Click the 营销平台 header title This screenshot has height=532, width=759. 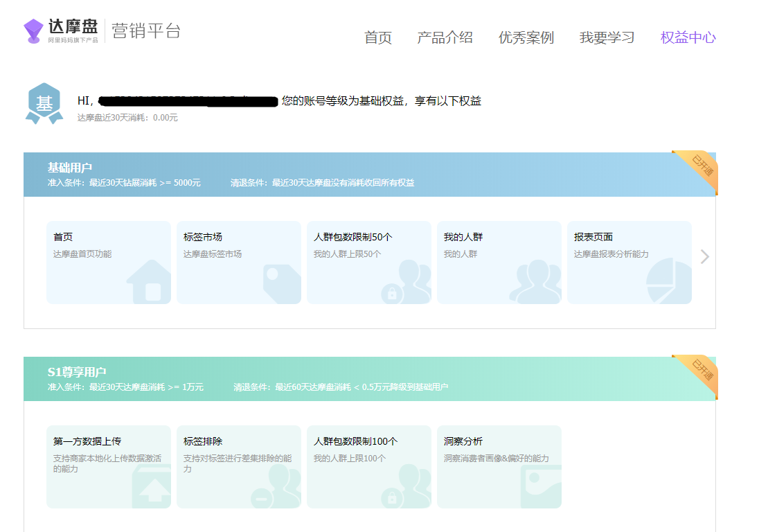(x=146, y=30)
